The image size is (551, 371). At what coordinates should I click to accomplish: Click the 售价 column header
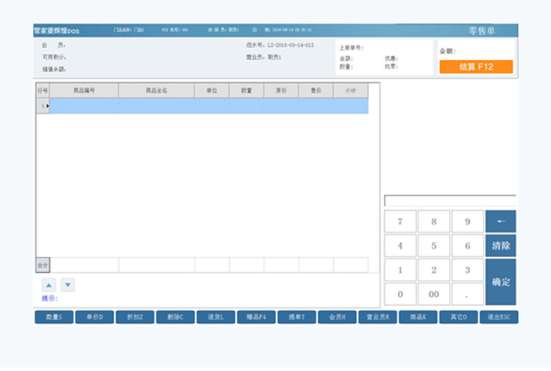(x=316, y=91)
